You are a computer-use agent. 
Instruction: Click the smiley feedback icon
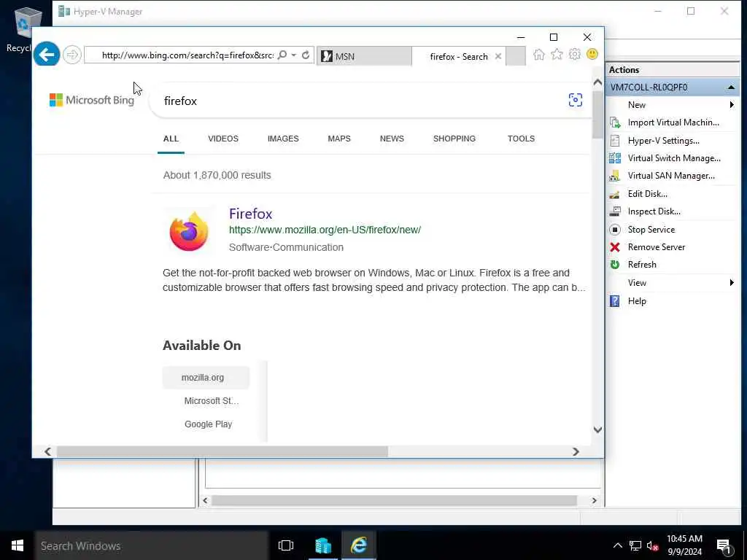pos(592,54)
